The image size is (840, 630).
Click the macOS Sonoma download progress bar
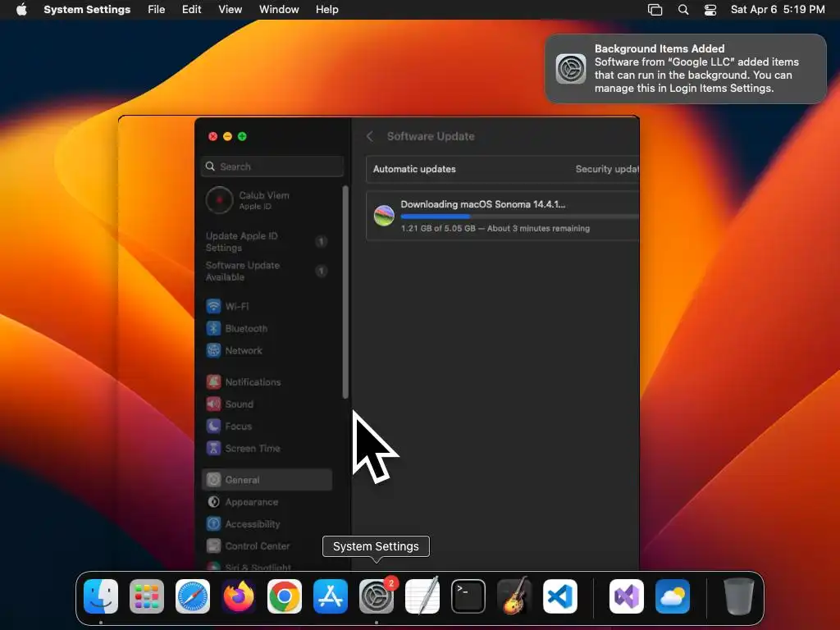pos(519,217)
